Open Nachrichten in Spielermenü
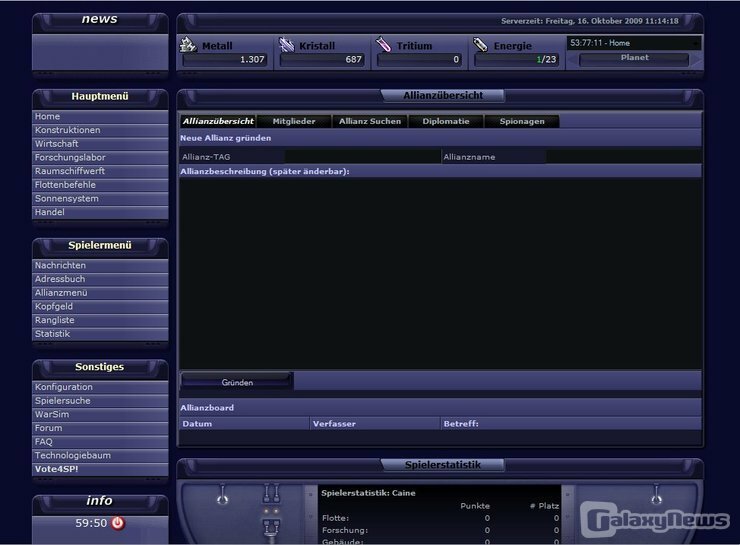Image resolution: width=740 pixels, height=545 pixels. (100, 266)
